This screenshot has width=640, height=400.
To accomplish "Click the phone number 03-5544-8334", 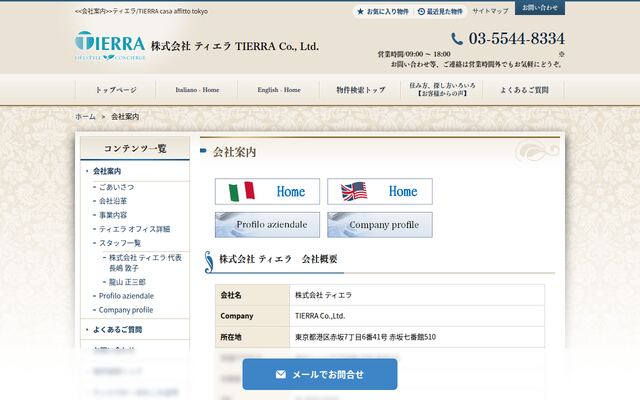I will 517,39.
